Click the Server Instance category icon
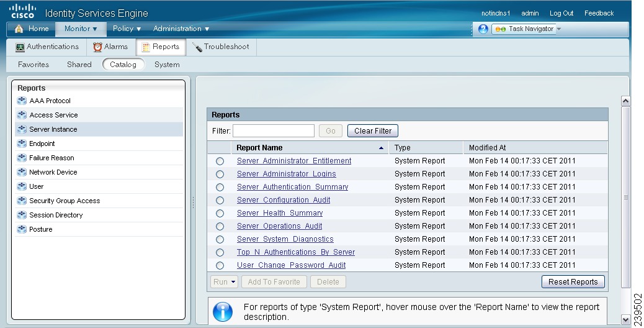 (x=22, y=129)
